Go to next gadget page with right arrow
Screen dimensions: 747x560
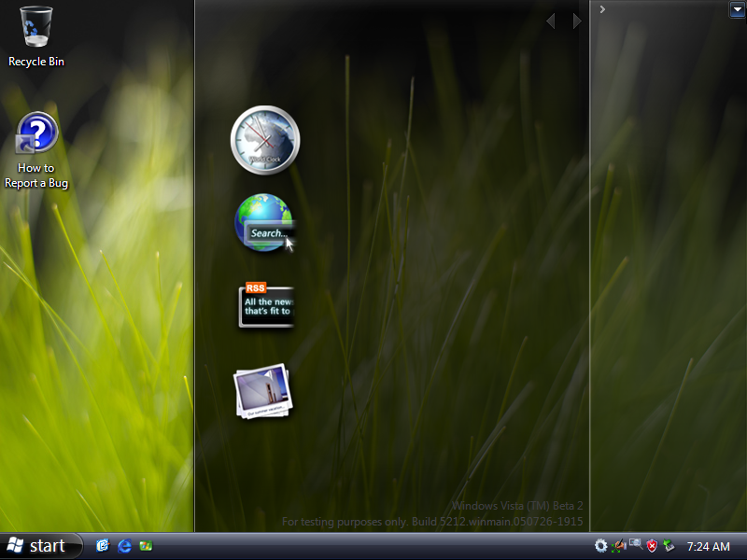point(576,21)
